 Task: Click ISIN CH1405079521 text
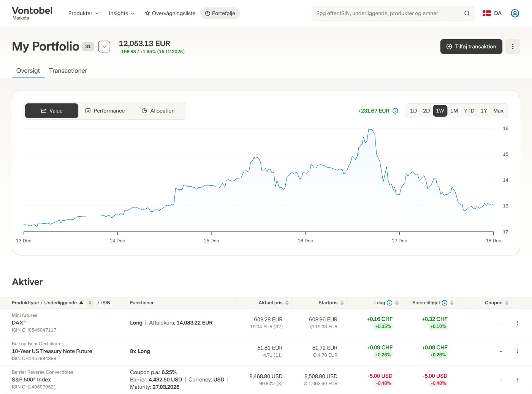tap(34, 387)
